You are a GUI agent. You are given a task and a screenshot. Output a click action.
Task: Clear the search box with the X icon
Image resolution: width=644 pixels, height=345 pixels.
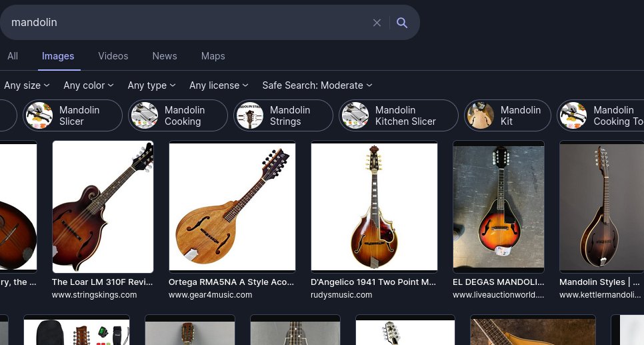(377, 23)
